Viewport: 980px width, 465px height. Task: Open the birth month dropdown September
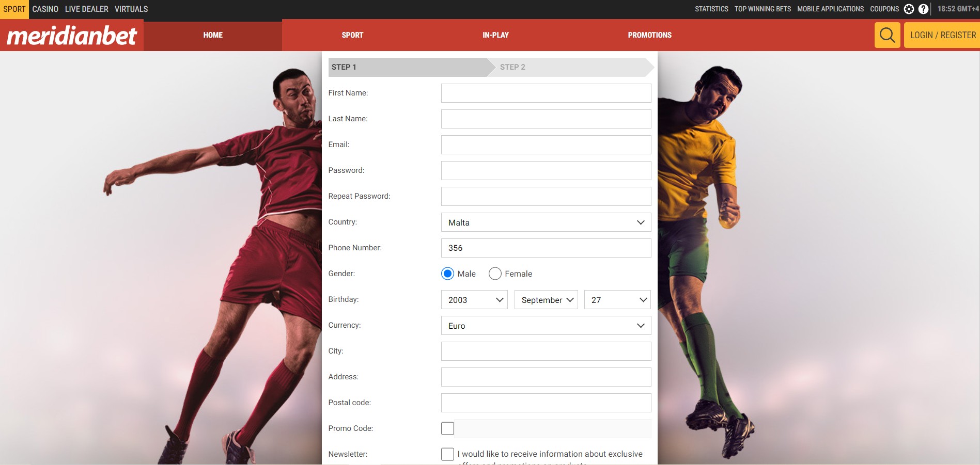click(x=546, y=300)
